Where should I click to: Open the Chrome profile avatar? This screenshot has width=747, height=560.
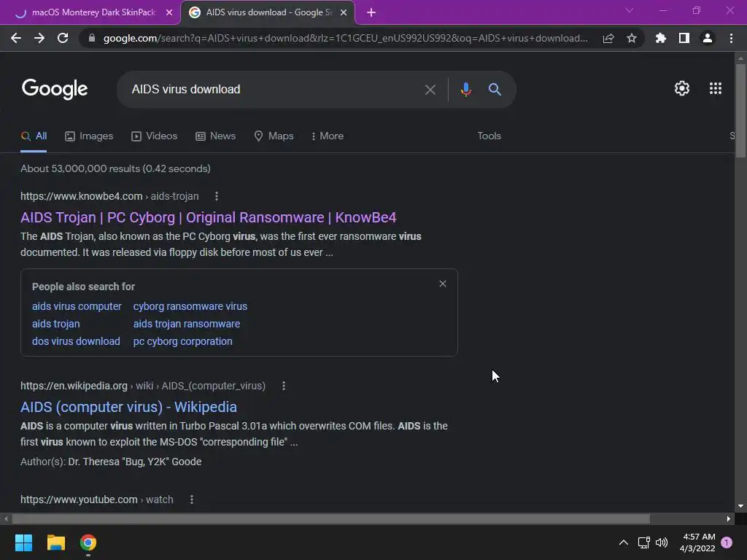point(708,38)
